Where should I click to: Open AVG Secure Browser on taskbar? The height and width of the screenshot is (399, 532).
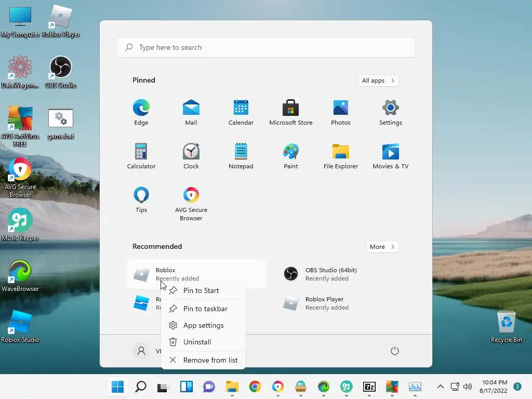[x=277, y=387]
